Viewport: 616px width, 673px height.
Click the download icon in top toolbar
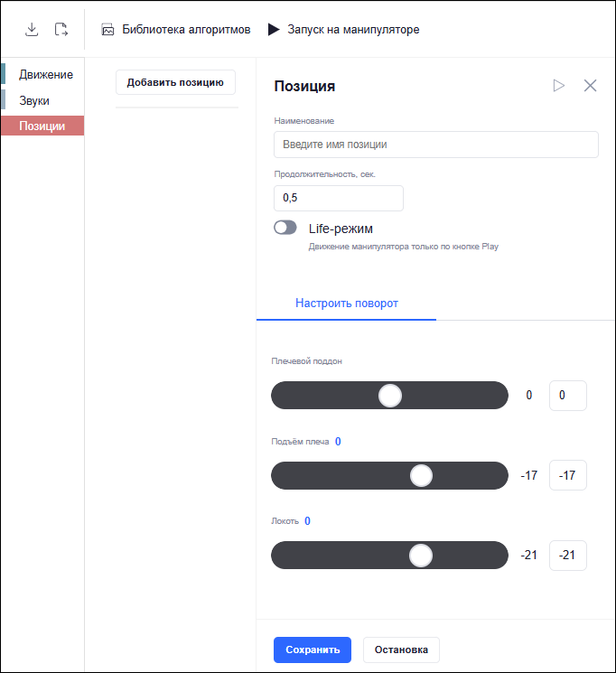coord(32,30)
